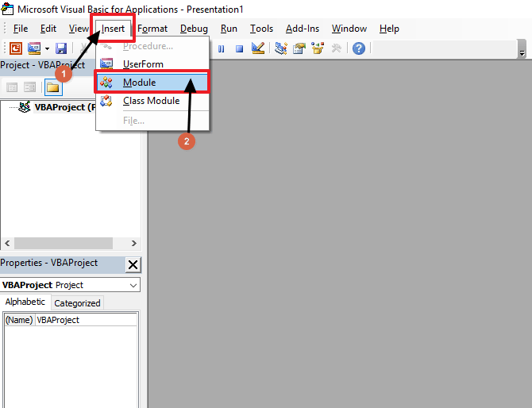Click the horizontal scrollbar thumb in Project panel
This screenshot has width=532, height=408.
tap(64, 243)
